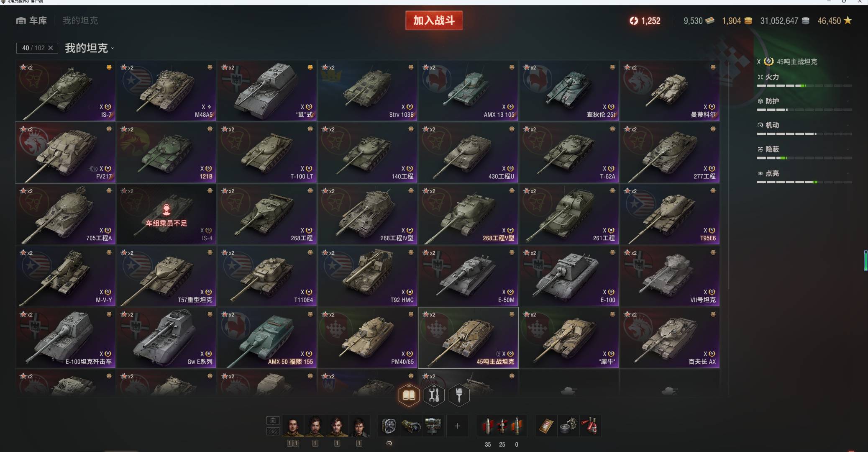The width and height of the screenshot is (868, 452).
Task: Click the 加入战斗 battle button
Action: pos(434,21)
